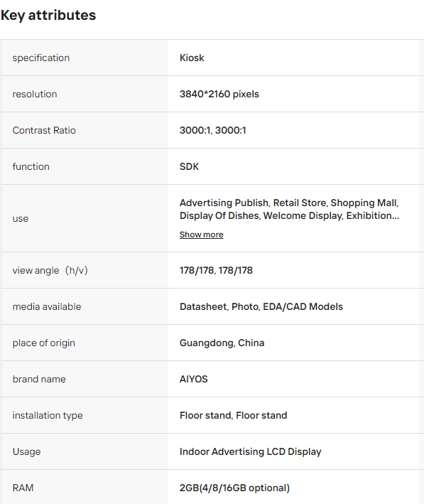The image size is (424, 504).
Task: Click the resolution label cell
Action: coord(85,94)
